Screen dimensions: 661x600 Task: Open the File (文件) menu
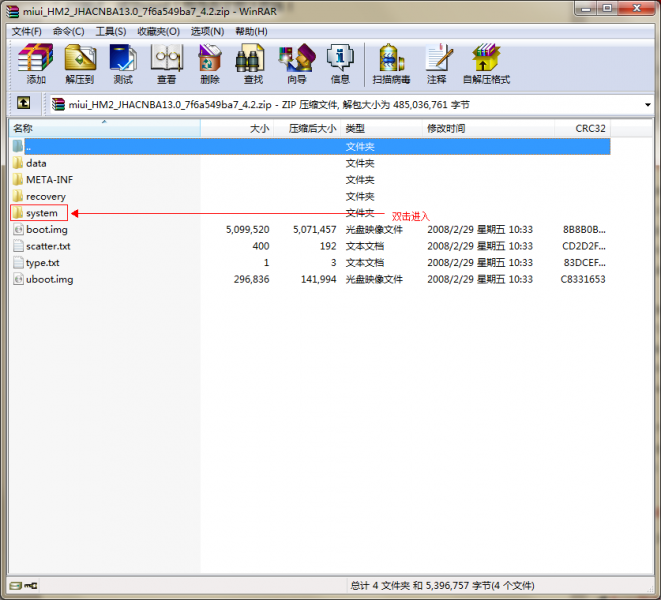pos(27,32)
